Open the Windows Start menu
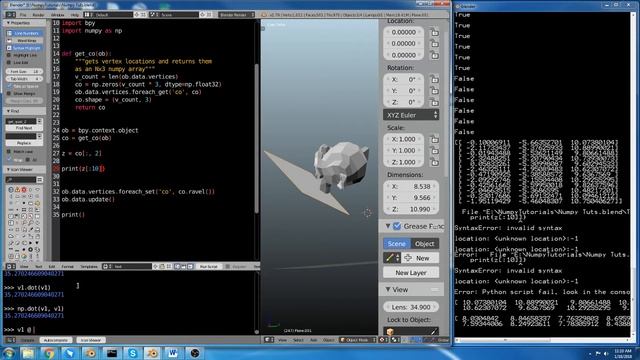Image resolution: width=640 pixels, height=360 pixels. click(x=8, y=353)
